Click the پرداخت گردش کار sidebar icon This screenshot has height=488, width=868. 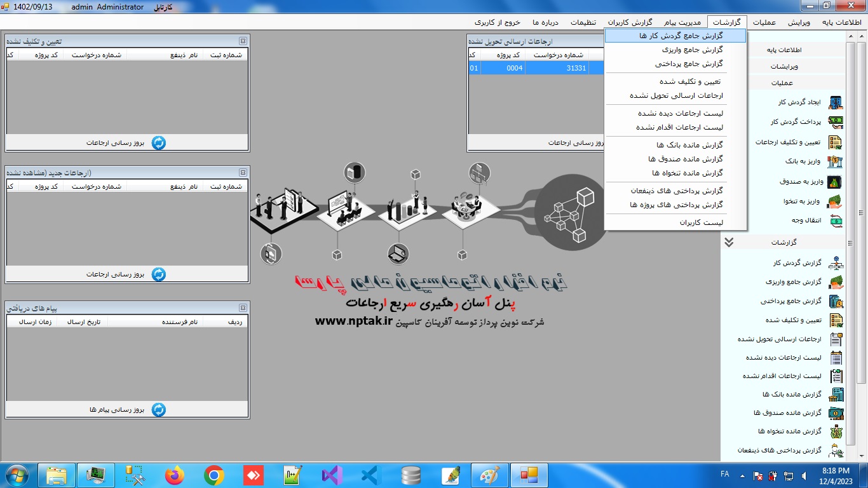(836, 122)
